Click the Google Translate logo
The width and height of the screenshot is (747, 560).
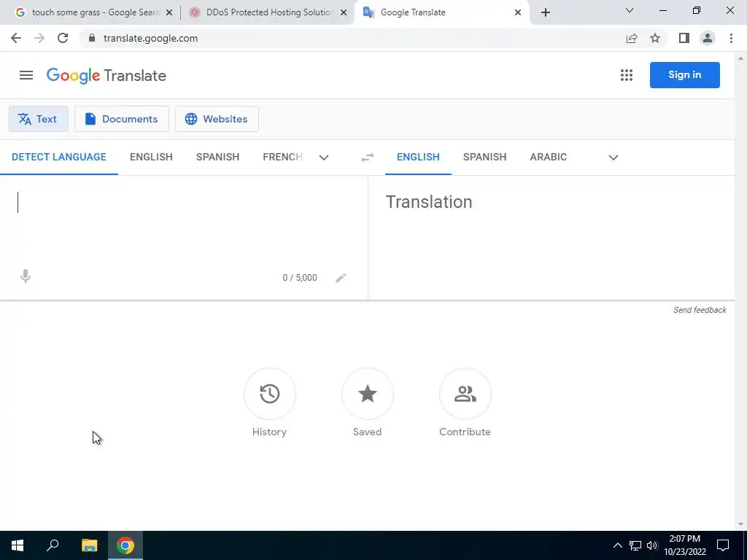(x=107, y=75)
